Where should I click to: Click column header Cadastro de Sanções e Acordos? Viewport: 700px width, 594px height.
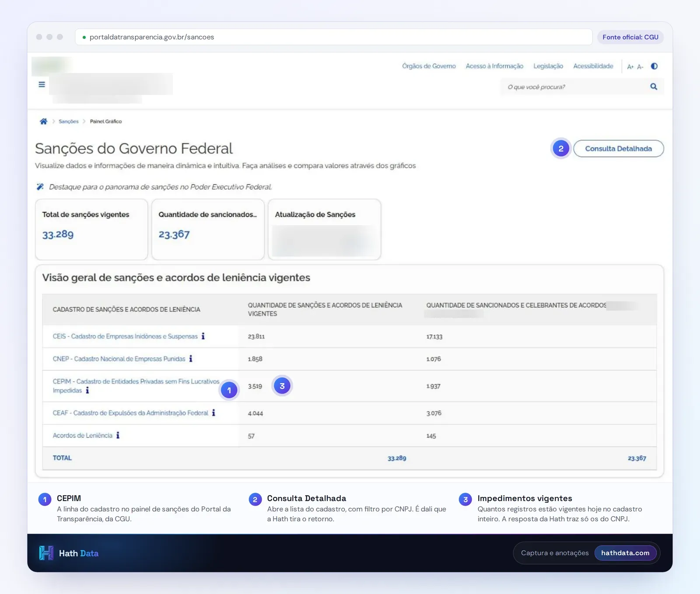126,310
